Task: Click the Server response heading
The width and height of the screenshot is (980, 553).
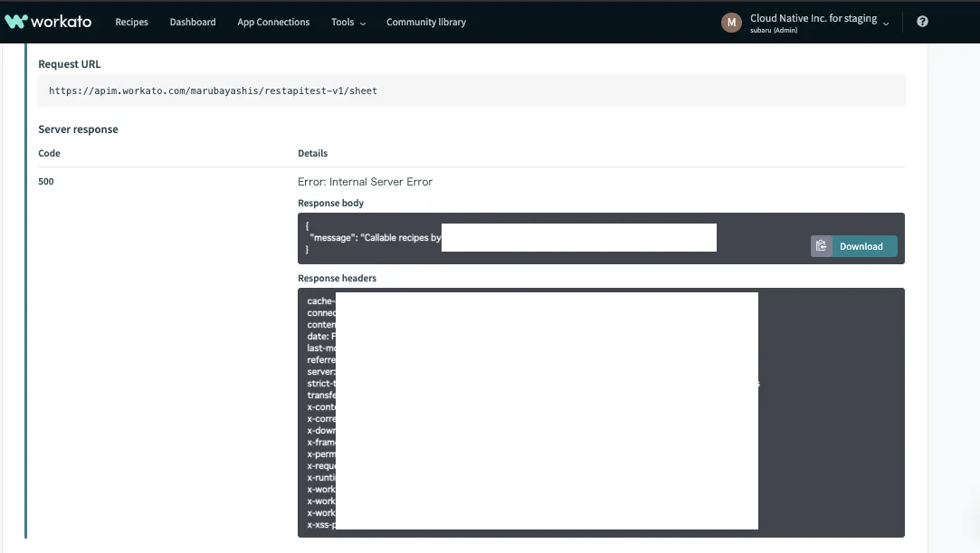Action: point(78,129)
